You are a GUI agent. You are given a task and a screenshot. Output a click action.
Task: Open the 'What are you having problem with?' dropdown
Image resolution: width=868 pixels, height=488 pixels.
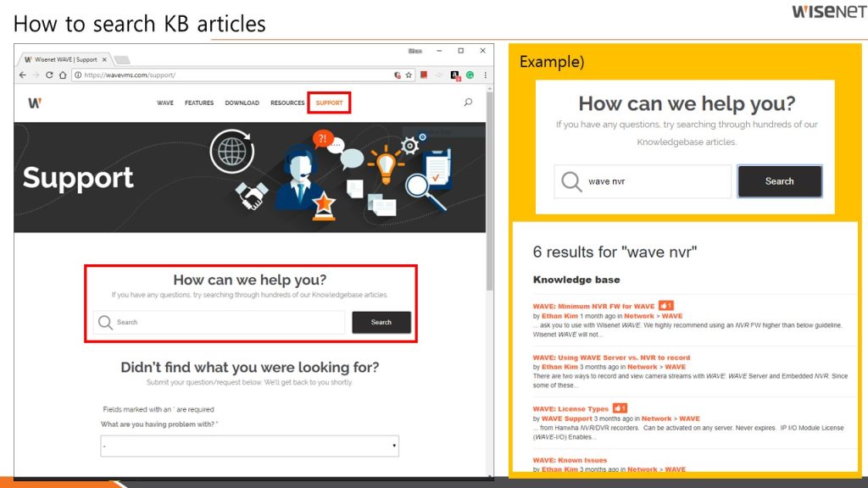click(x=248, y=446)
